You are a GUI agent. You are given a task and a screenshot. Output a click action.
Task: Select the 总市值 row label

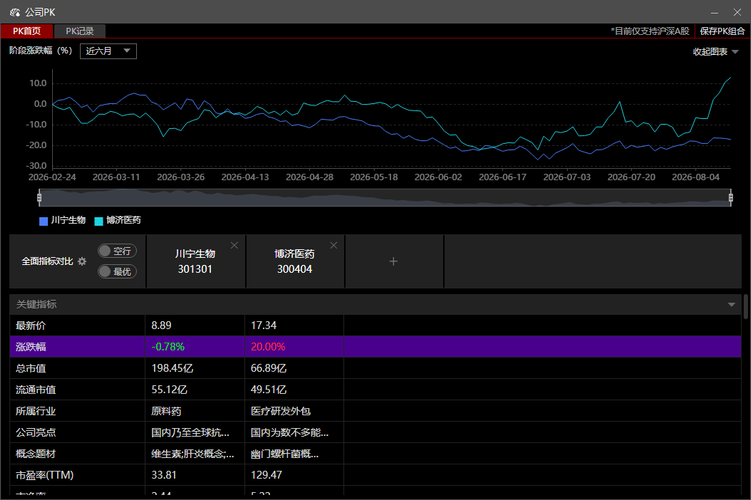coord(31,368)
